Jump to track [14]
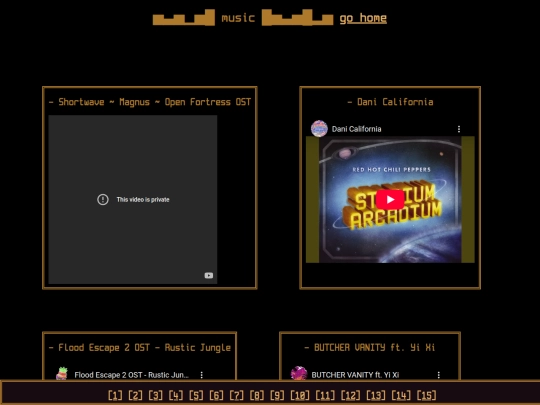 coord(401,395)
